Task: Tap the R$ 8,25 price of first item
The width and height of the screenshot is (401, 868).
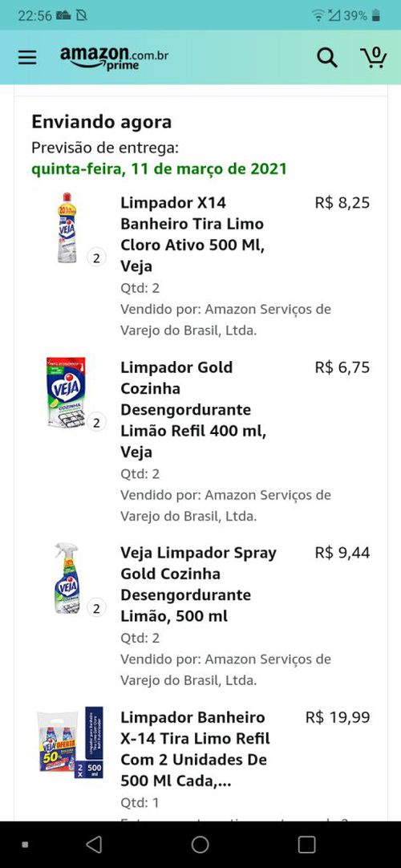Action: (x=342, y=203)
